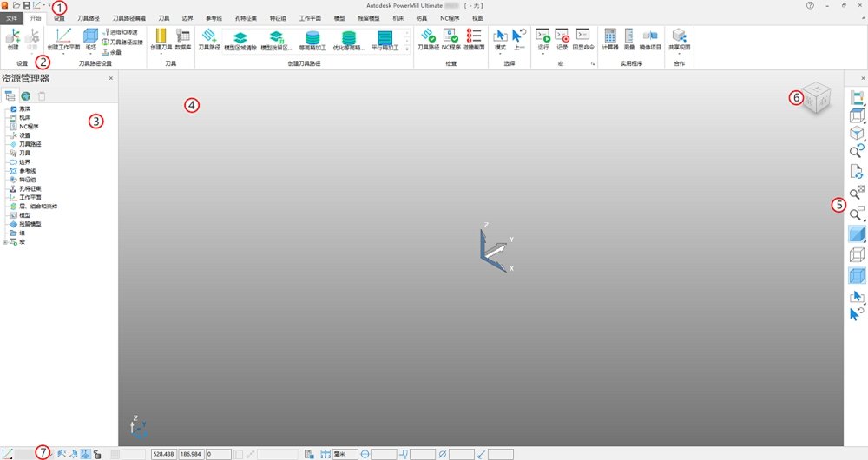This screenshot has width=868, height=460.
Task: Click the ISO view cube icon in the right toolbar
Action: pos(857,133)
